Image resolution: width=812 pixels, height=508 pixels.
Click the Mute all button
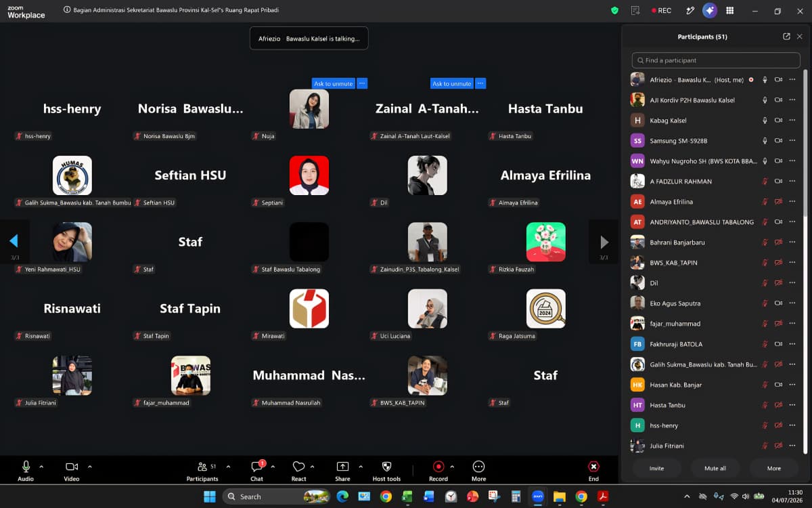click(715, 468)
